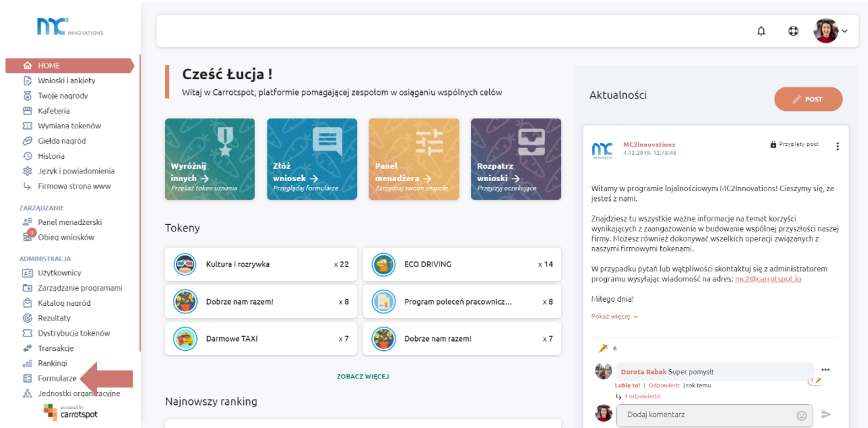Click the Użytkownicy sidebar icon
Screen dimensions: 868x428
[28, 273]
